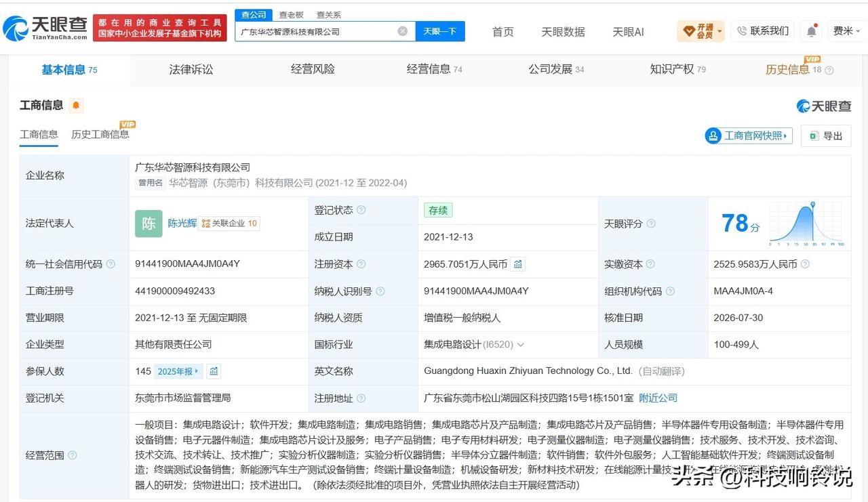Click the 存续 status badge
This screenshot has height=502, width=868.
point(438,210)
